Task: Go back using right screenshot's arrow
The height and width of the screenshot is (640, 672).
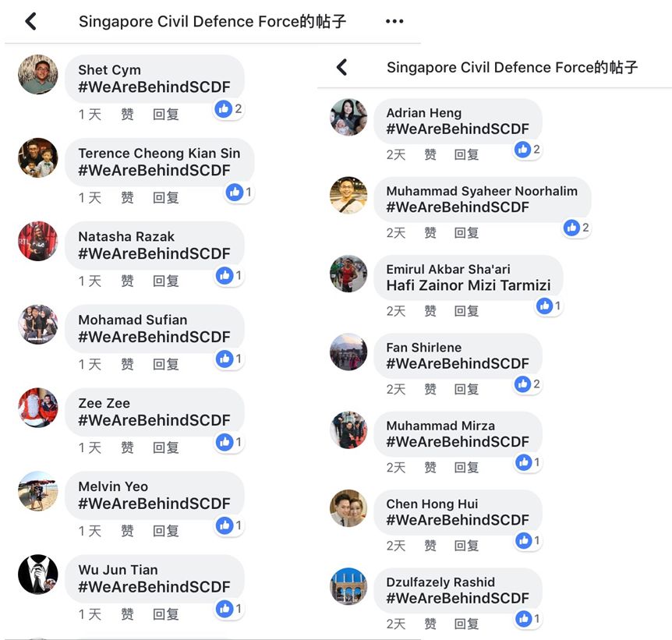Action: click(342, 67)
